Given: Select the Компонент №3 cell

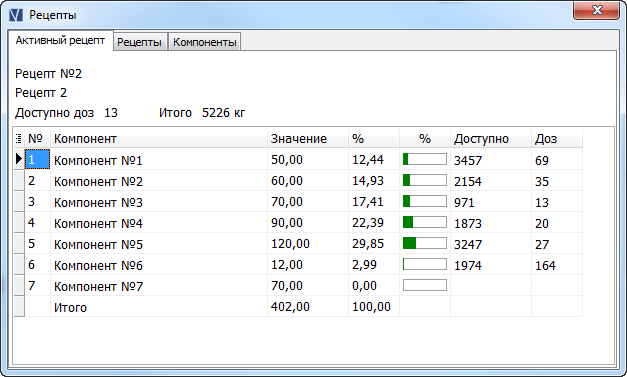Looking at the screenshot, I should (159, 201).
